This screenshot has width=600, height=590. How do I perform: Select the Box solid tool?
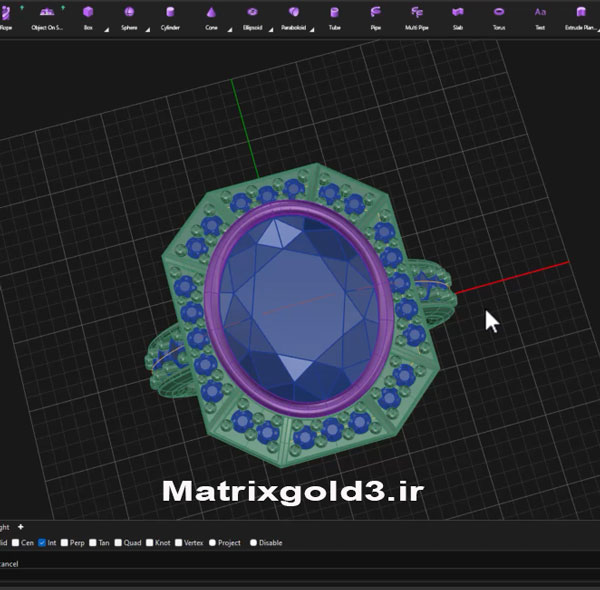[x=88, y=17]
